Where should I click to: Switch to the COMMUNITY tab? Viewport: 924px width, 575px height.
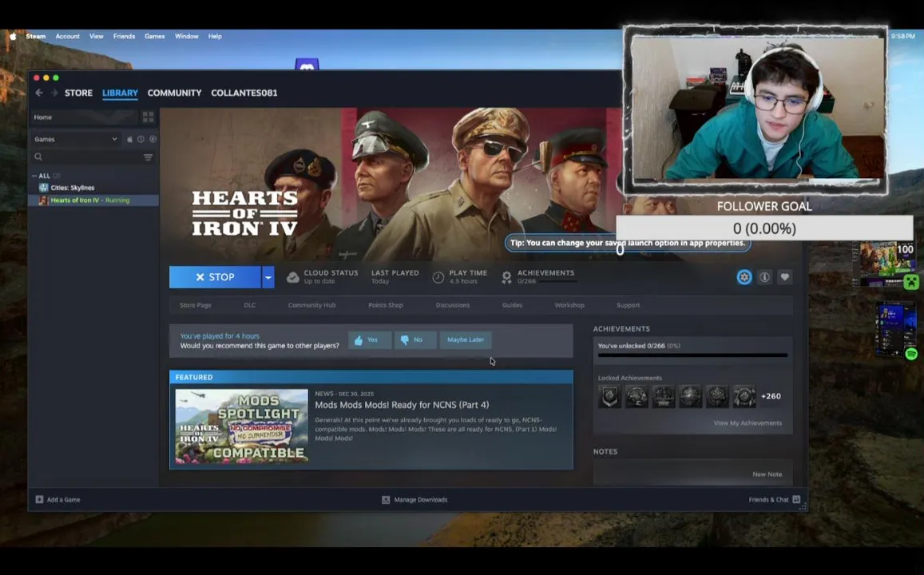[174, 93]
